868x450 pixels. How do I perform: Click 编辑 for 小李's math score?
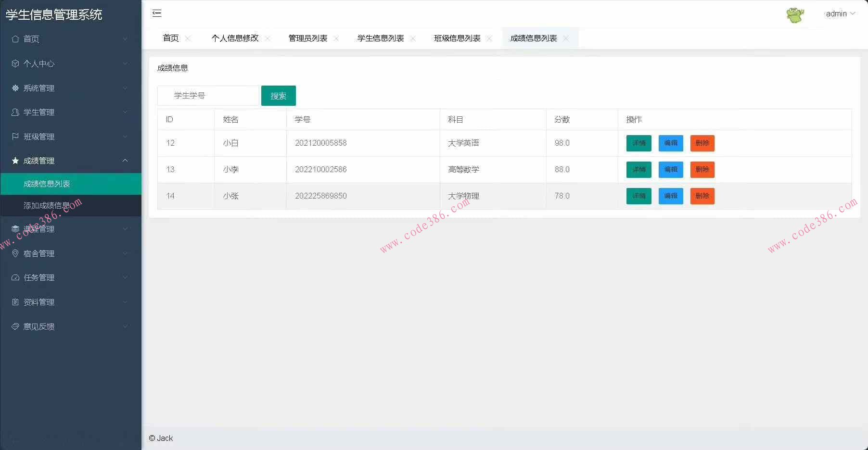670,169
